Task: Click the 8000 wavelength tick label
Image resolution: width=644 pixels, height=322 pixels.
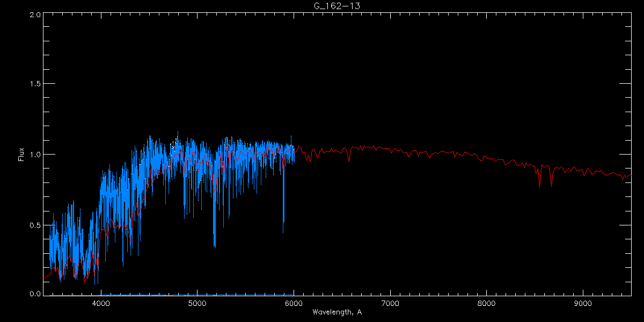Action: click(486, 303)
